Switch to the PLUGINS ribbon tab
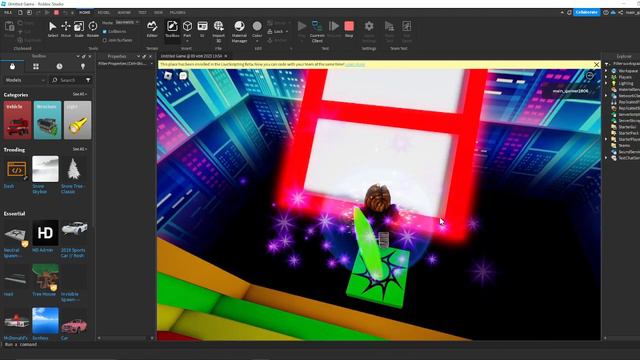The height and width of the screenshot is (360, 640). pos(178,13)
